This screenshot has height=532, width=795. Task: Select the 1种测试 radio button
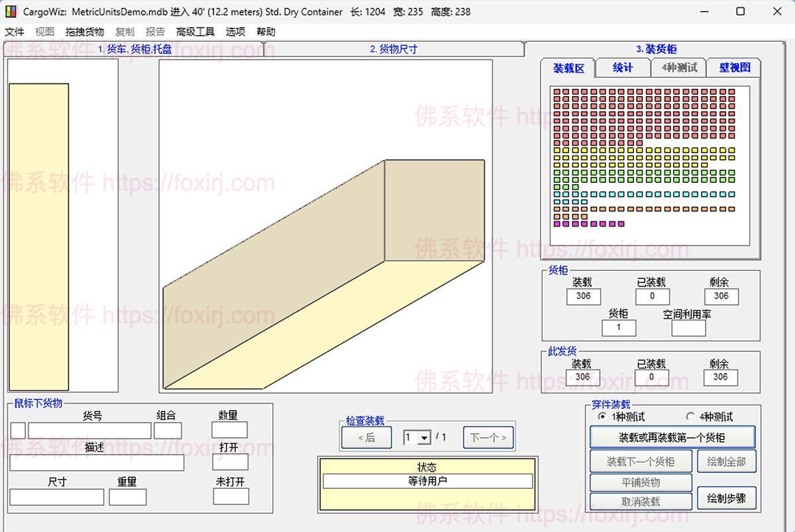pyautogui.click(x=602, y=417)
